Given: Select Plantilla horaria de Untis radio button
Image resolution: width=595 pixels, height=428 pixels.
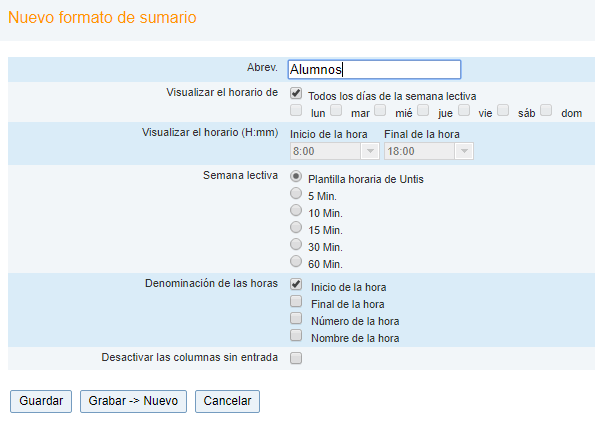Looking at the screenshot, I should coord(296,176).
